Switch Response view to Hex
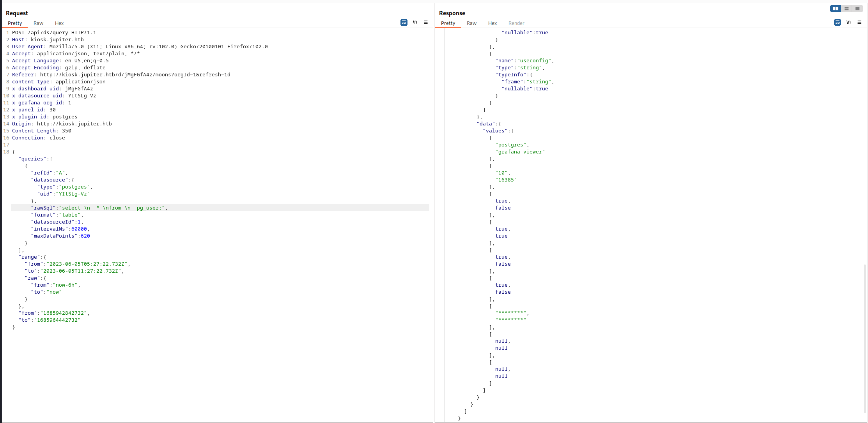Screen dimensions: 868x423 click(x=492, y=23)
